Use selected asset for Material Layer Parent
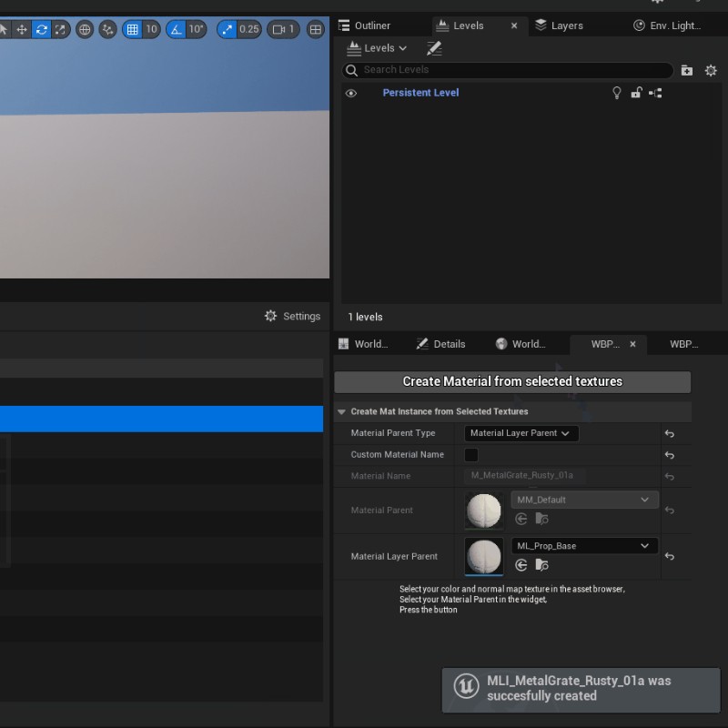The width and height of the screenshot is (728, 728). tap(521, 565)
